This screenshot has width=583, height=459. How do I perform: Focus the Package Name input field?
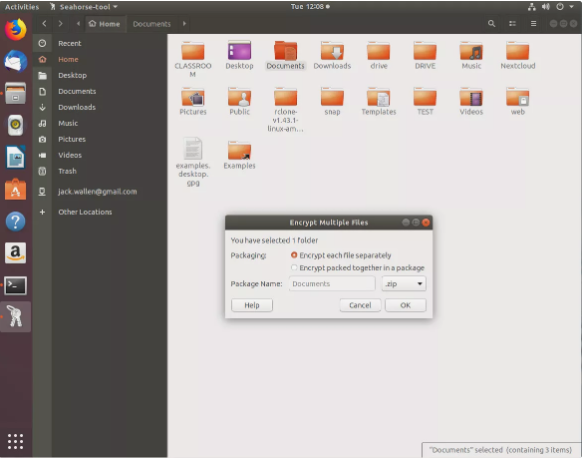click(x=332, y=284)
